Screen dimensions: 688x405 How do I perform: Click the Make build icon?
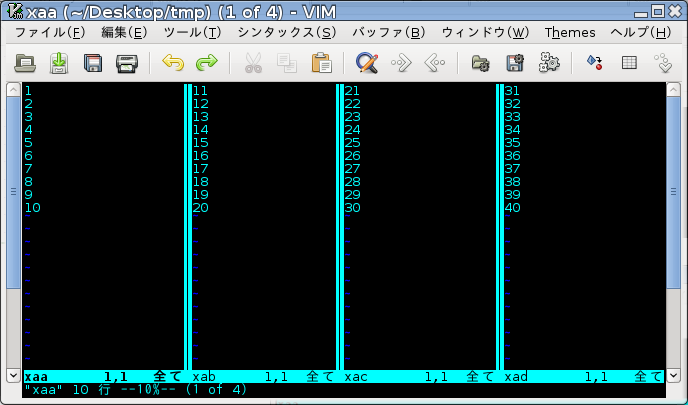(595, 63)
